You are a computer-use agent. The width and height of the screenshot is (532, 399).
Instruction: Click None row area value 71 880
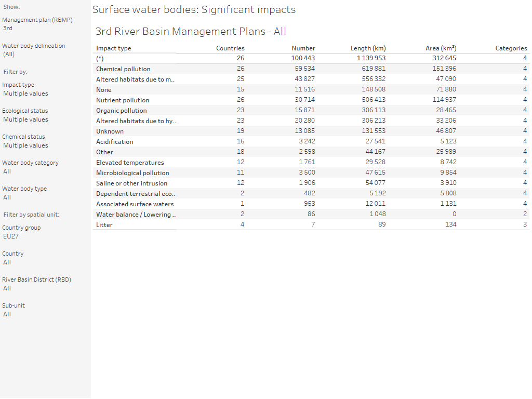click(x=446, y=89)
